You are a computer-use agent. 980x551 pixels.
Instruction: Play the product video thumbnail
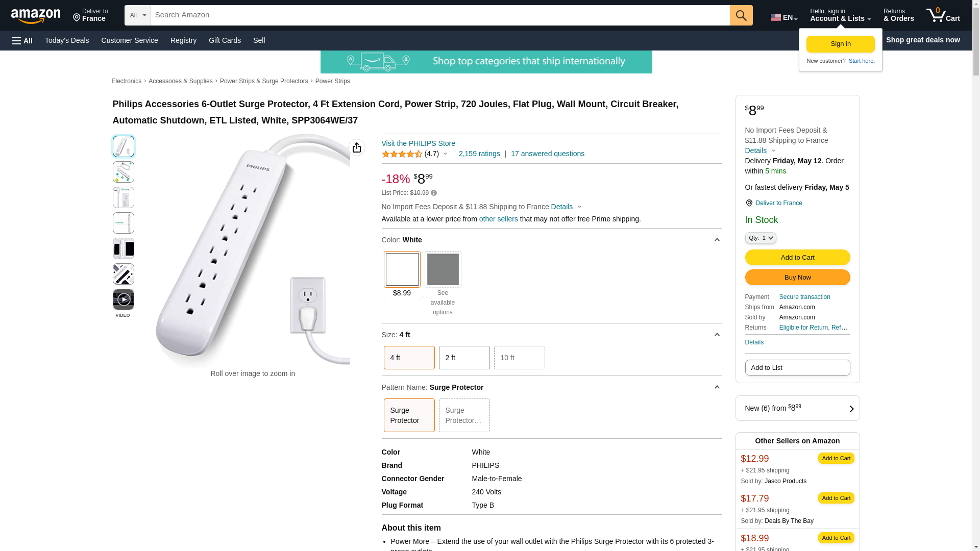tap(123, 299)
